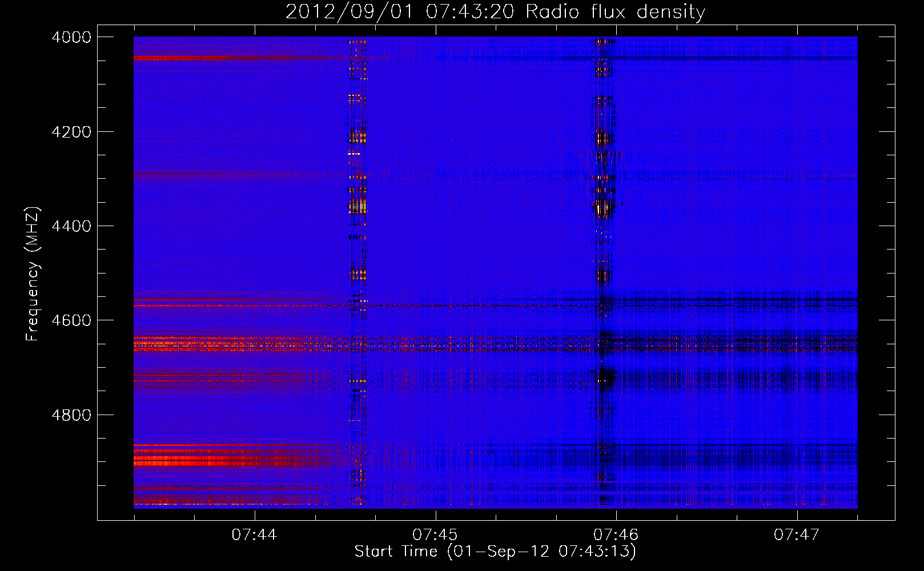Click the 07:44 time tick label
Viewport: 924px width, 571px height.
point(254,534)
